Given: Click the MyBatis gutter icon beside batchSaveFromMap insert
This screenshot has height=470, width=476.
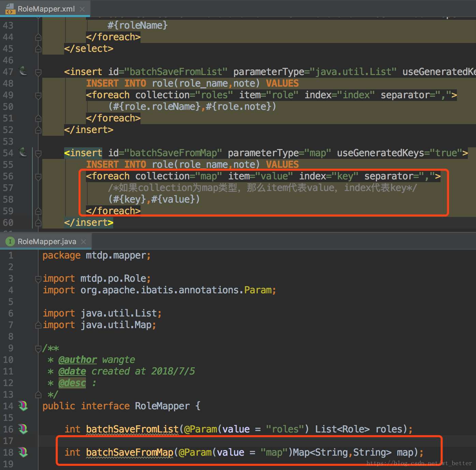Looking at the screenshot, I should (x=23, y=152).
